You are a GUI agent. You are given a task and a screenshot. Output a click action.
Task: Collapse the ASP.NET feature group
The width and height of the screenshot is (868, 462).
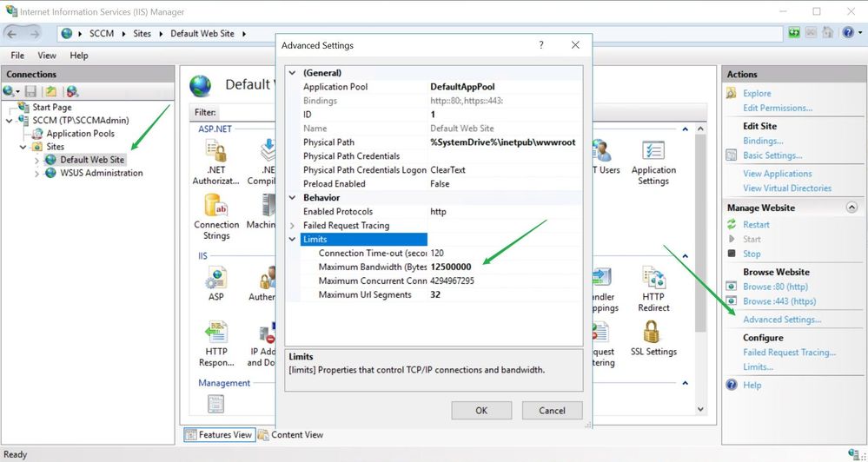[685, 129]
